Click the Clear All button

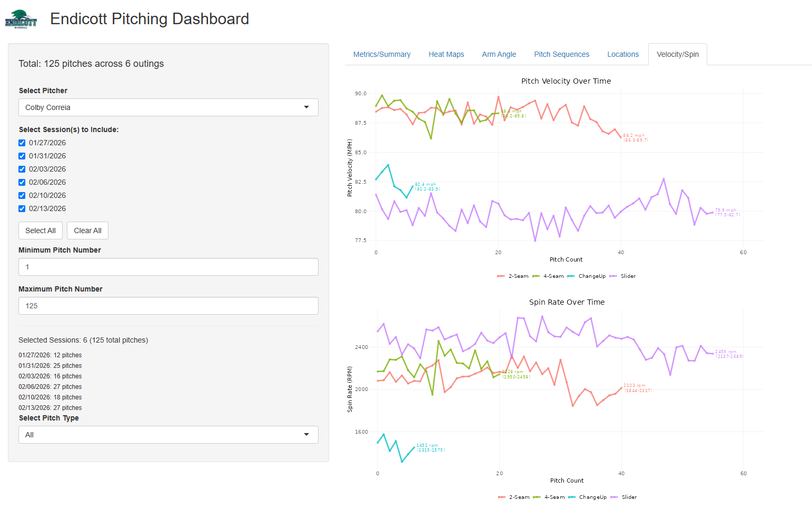[x=87, y=231]
